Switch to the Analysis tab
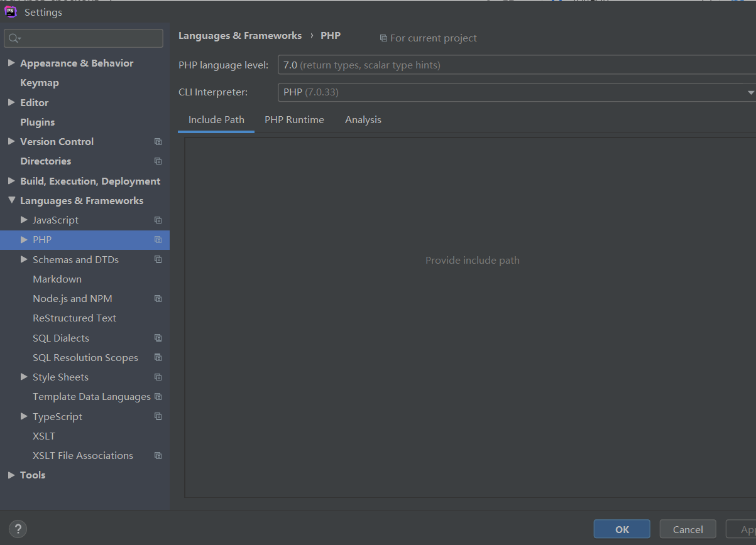 (363, 119)
